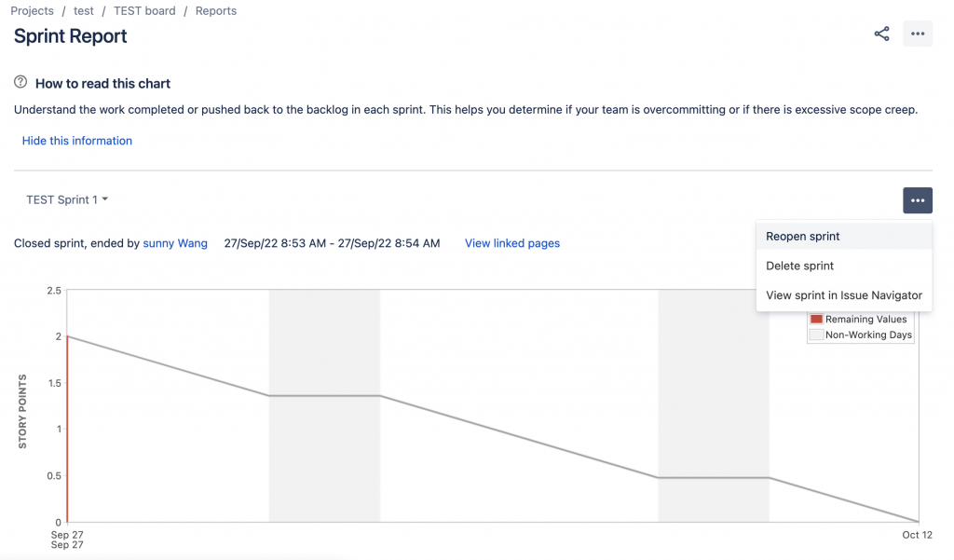954x560 pixels.
Task: Open the sunny Wang profile link
Action: tap(175, 243)
